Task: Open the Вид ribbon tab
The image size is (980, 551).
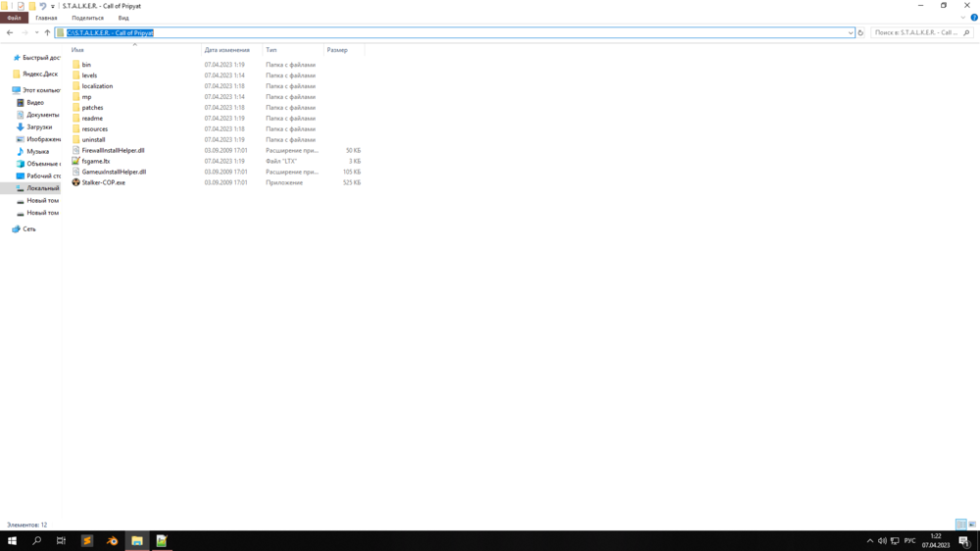Action: (x=123, y=18)
